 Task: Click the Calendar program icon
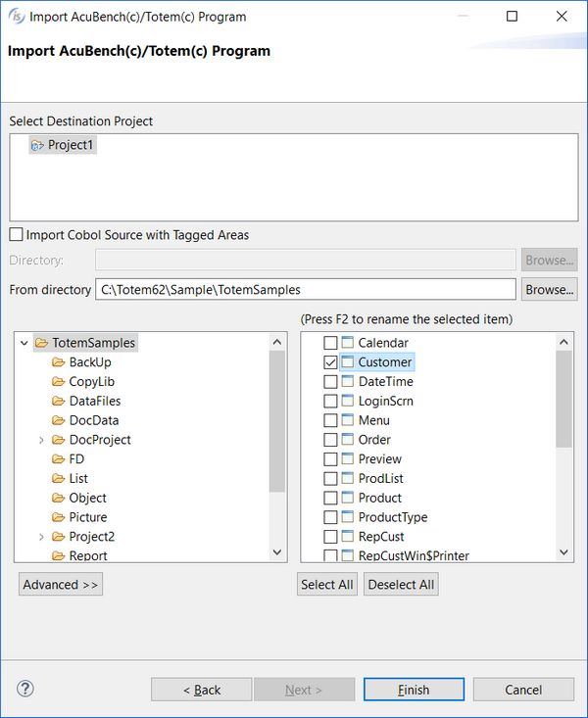click(x=348, y=343)
